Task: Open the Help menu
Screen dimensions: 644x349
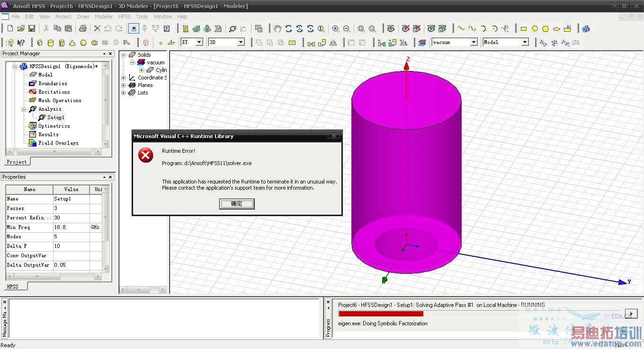Action: 182,17
